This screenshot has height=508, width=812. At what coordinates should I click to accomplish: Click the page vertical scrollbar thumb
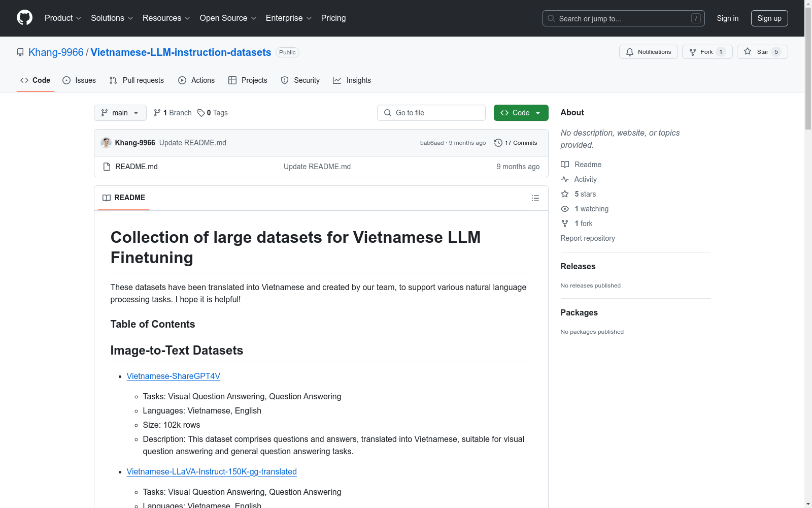pos(808,69)
